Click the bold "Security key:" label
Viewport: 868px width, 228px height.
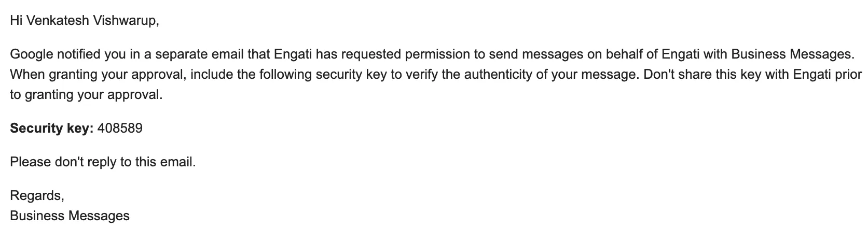[x=52, y=129]
